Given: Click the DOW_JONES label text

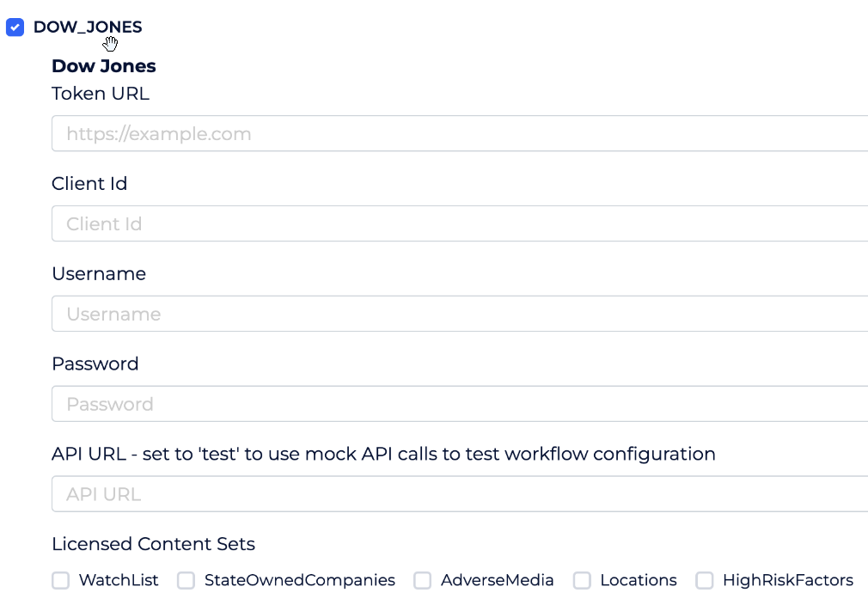Looking at the screenshot, I should [x=88, y=27].
